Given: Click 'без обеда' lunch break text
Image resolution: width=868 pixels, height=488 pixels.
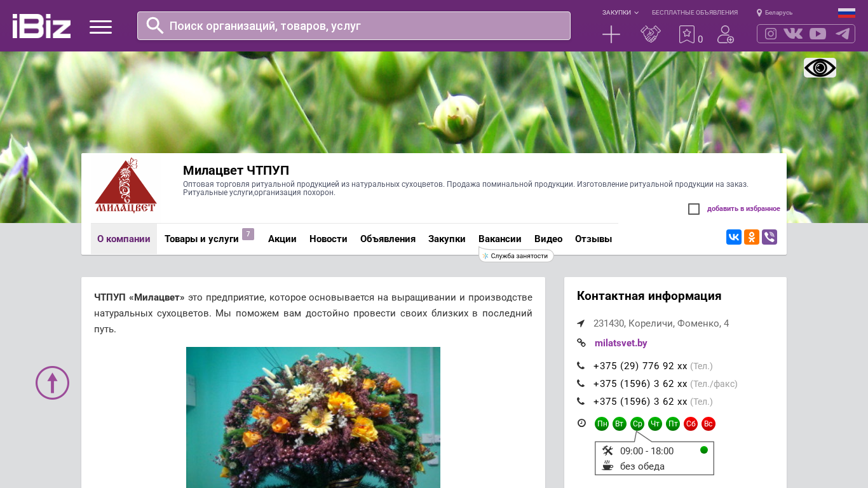Looking at the screenshot, I should [x=642, y=466].
